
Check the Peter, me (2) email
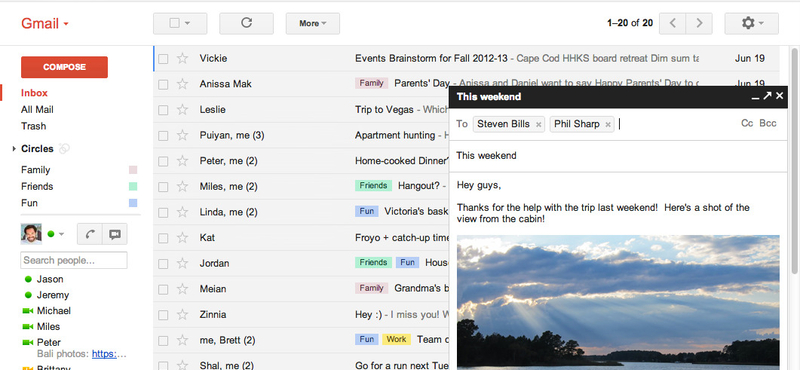[x=163, y=161]
